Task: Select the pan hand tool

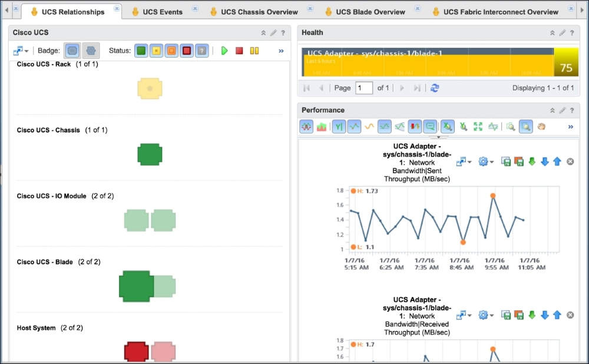Action: click(x=541, y=127)
